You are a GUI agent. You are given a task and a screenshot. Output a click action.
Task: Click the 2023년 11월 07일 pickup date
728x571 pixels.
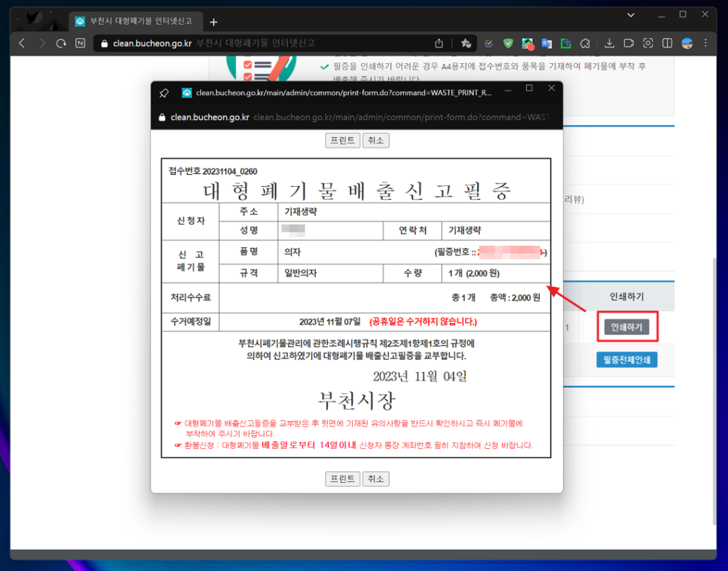[x=329, y=322]
